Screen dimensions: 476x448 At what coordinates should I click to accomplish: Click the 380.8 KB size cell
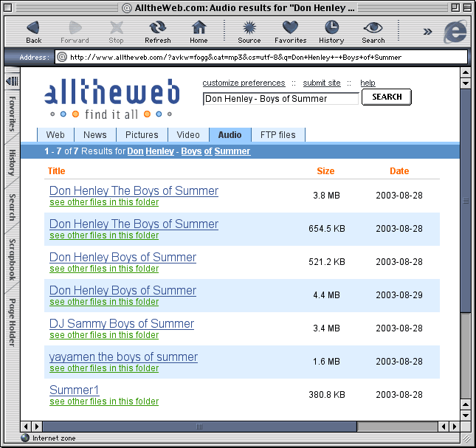point(327,395)
